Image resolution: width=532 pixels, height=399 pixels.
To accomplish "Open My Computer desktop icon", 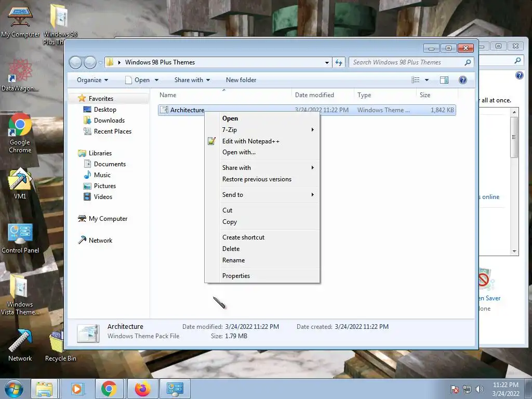I will coord(20,21).
